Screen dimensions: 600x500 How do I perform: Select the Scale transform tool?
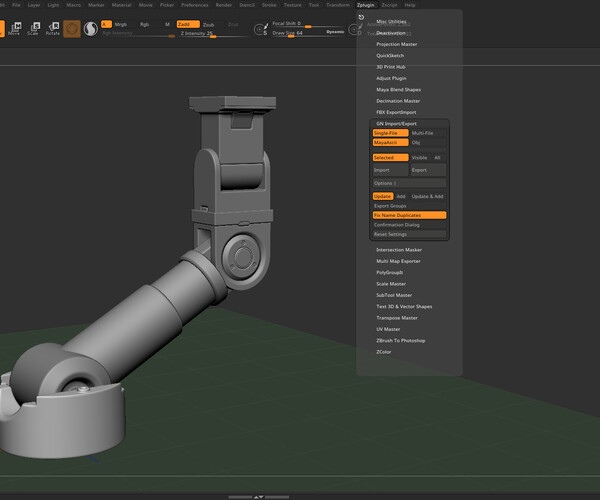[x=34, y=29]
